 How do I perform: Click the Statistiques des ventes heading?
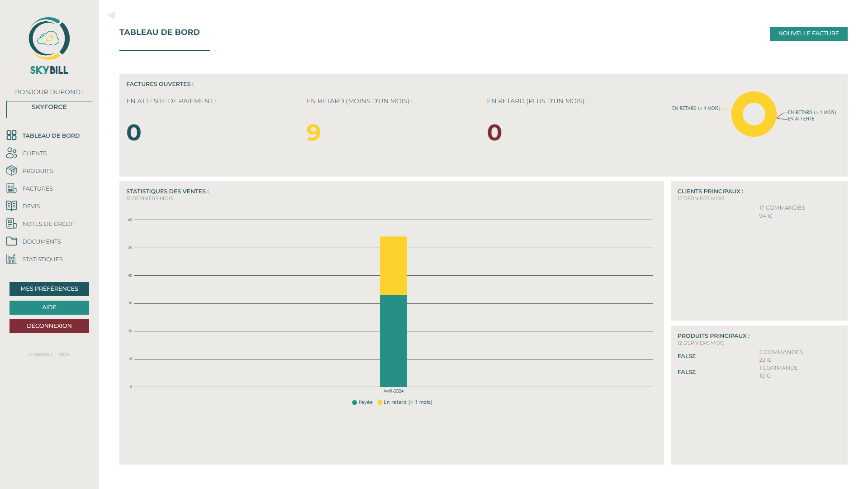(x=167, y=192)
